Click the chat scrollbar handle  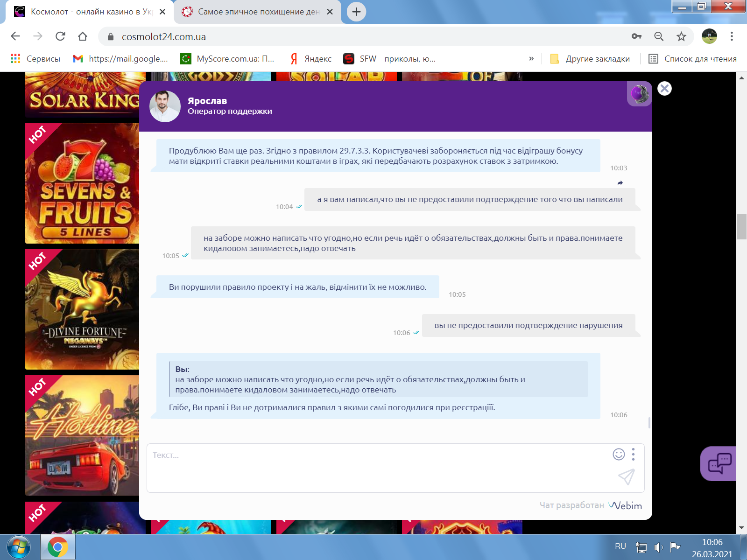(x=649, y=423)
